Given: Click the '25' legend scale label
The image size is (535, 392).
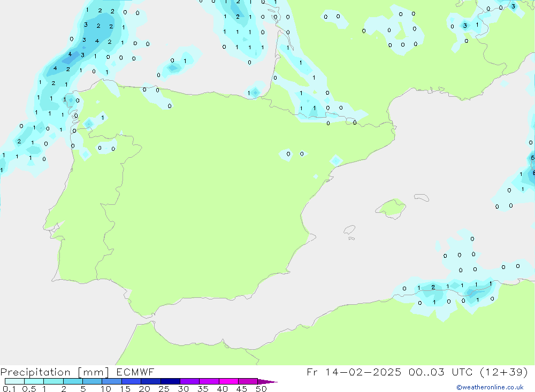Looking at the screenshot, I should point(164,389).
